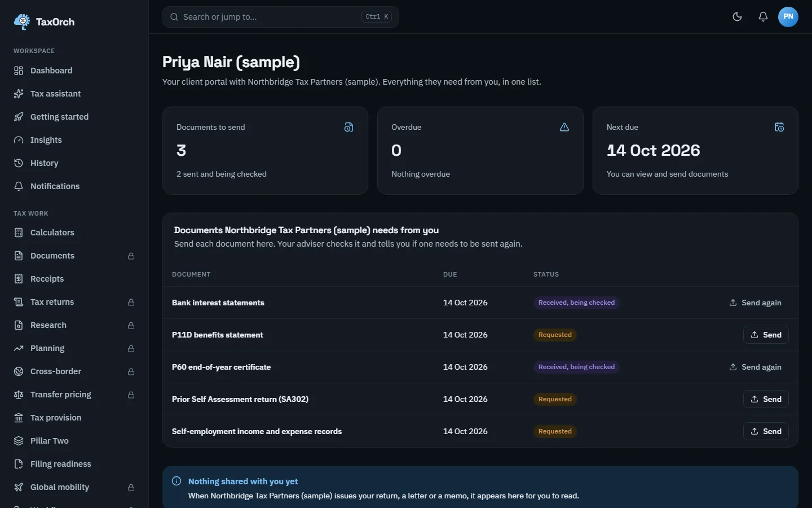The height and width of the screenshot is (508, 812).
Task: Click 'P60 end-of-year certificate' document name
Action: pos(221,367)
